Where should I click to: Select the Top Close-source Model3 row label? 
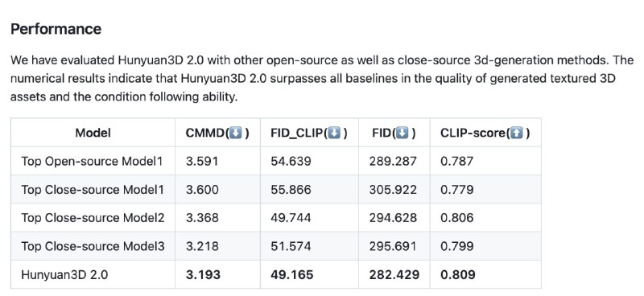point(93,246)
